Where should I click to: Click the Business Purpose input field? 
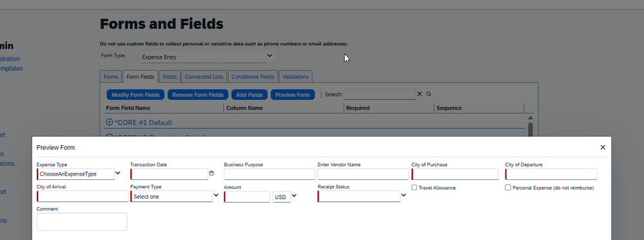[x=269, y=174]
